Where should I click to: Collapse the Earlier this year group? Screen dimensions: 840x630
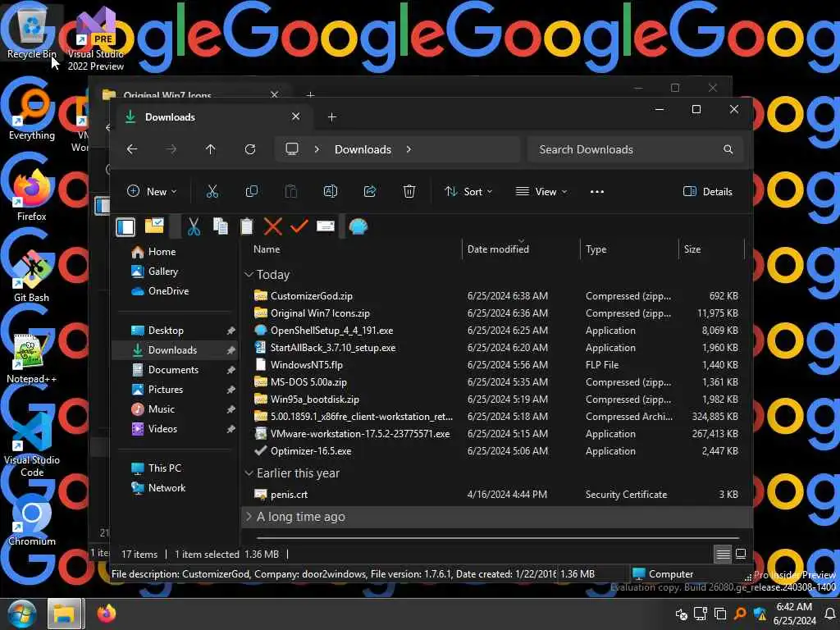[249, 473]
